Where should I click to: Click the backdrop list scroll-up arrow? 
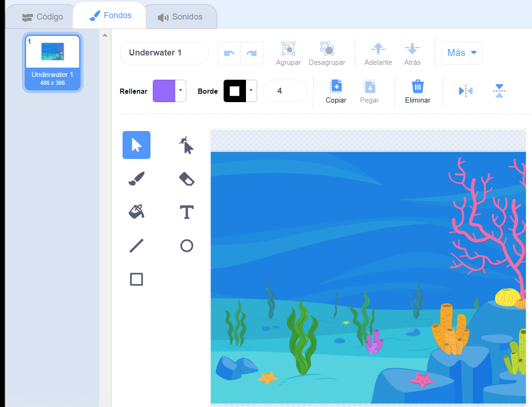[105, 35]
